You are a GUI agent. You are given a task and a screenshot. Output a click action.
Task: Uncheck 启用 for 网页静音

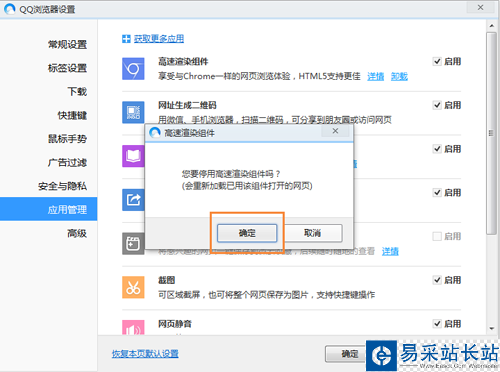click(x=437, y=324)
